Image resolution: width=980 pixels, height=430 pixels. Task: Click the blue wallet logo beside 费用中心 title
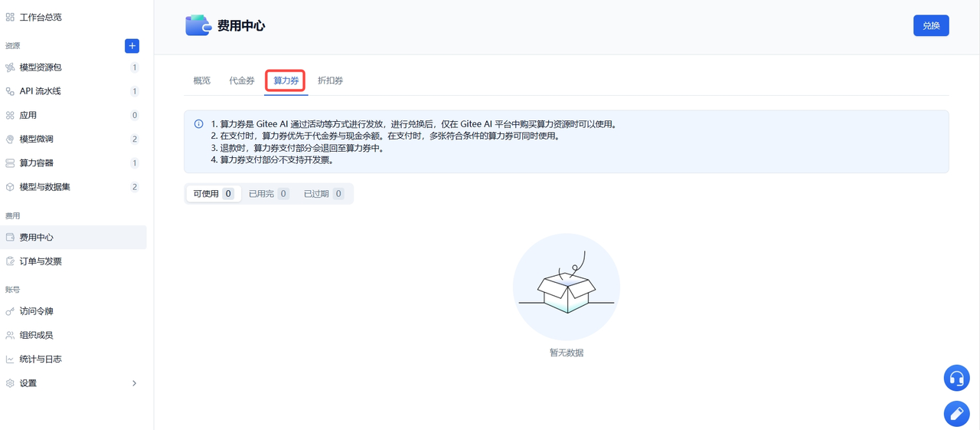point(198,25)
